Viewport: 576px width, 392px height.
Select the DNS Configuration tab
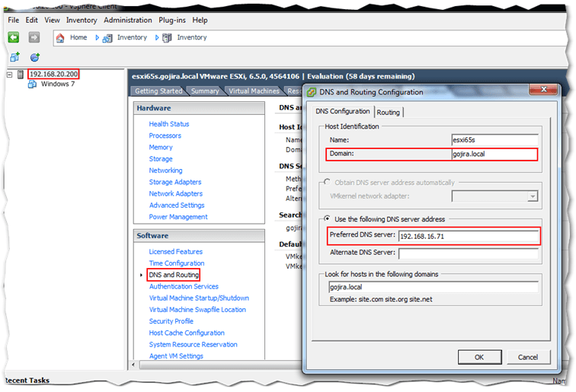coord(343,111)
